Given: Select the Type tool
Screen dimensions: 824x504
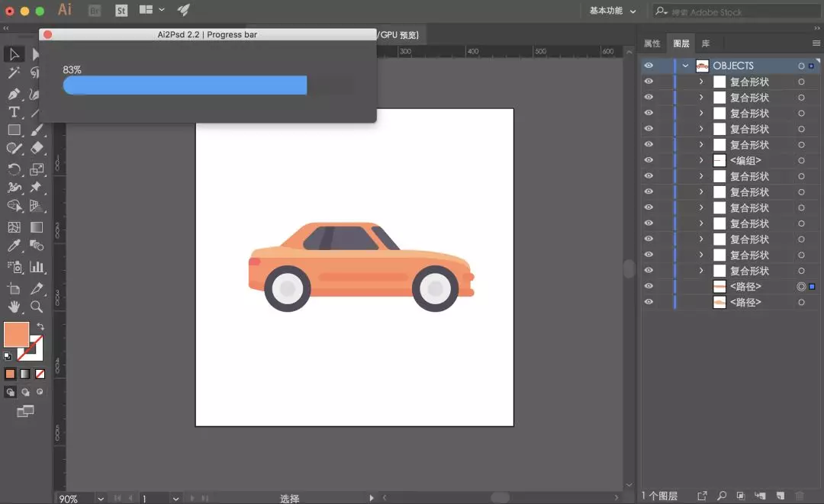Looking at the screenshot, I should point(14,112).
